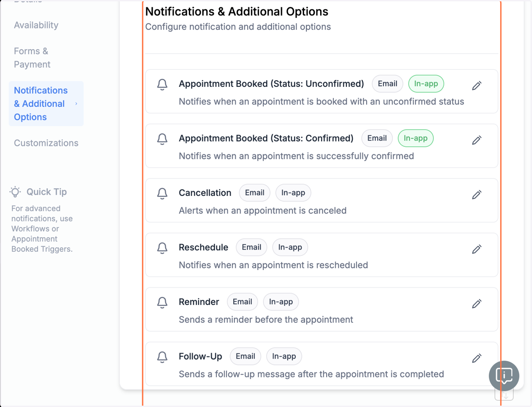Screen dimensions: 532x407
Task: Toggle In-app badge for Reminder
Action: click(281, 302)
